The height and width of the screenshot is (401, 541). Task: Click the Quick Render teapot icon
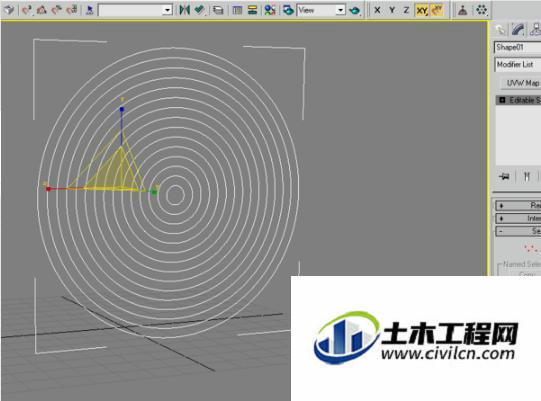(x=354, y=10)
